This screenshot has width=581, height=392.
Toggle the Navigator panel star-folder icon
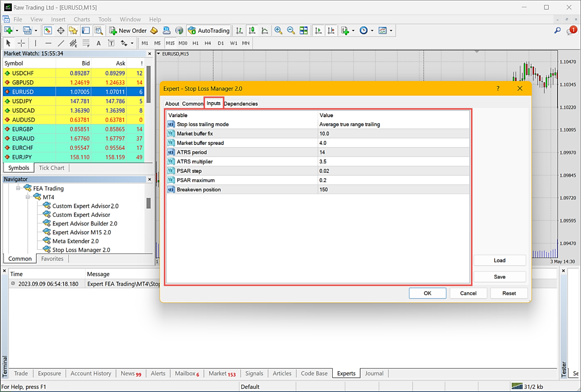point(73,30)
